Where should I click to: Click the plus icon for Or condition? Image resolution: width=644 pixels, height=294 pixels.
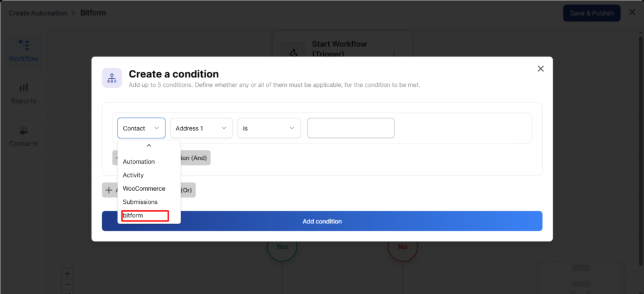point(109,189)
